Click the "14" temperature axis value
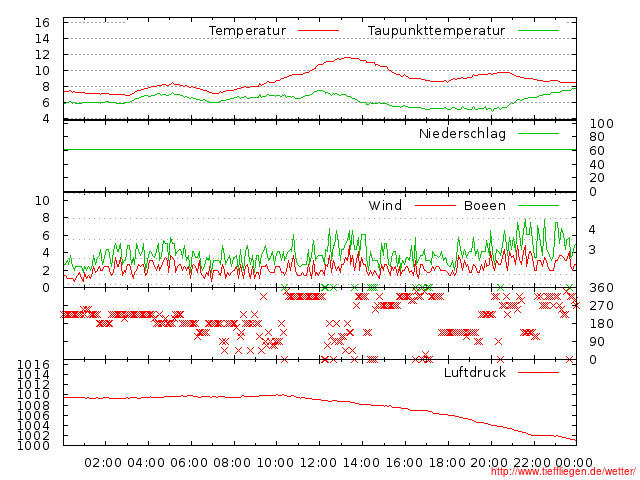Image resolution: width=640 pixels, height=480 pixels. [x=42, y=39]
